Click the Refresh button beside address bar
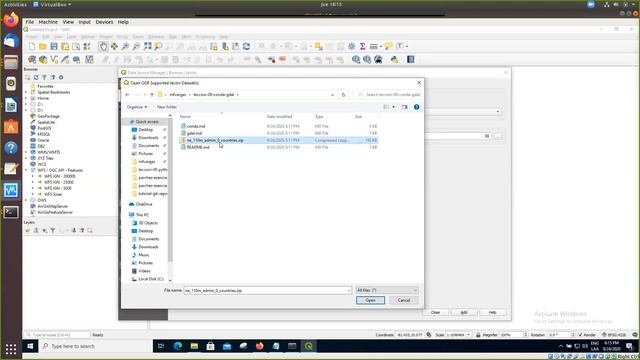Screen dimensions: 640x360 pyautogui.click(x=343, y=95)
